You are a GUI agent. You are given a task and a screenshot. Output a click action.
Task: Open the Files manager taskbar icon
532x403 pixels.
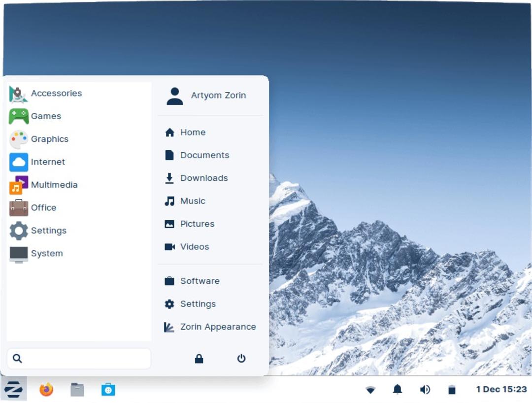point(77,389)
